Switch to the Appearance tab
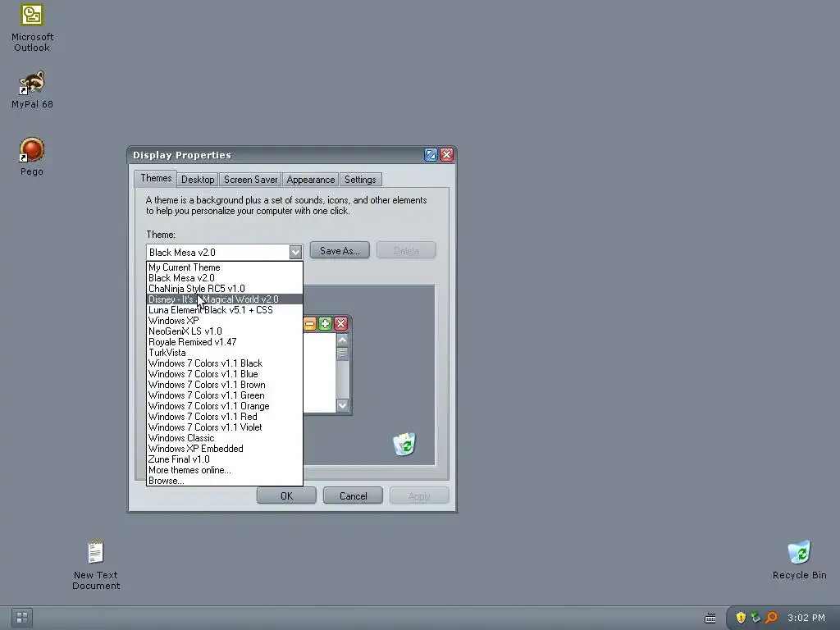Viewport: 840px width, 630px height. click(311, 180)
